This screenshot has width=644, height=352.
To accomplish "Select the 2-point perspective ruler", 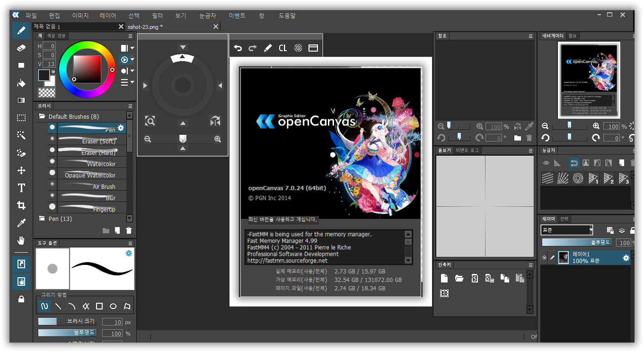I will (x=609, y=178).
